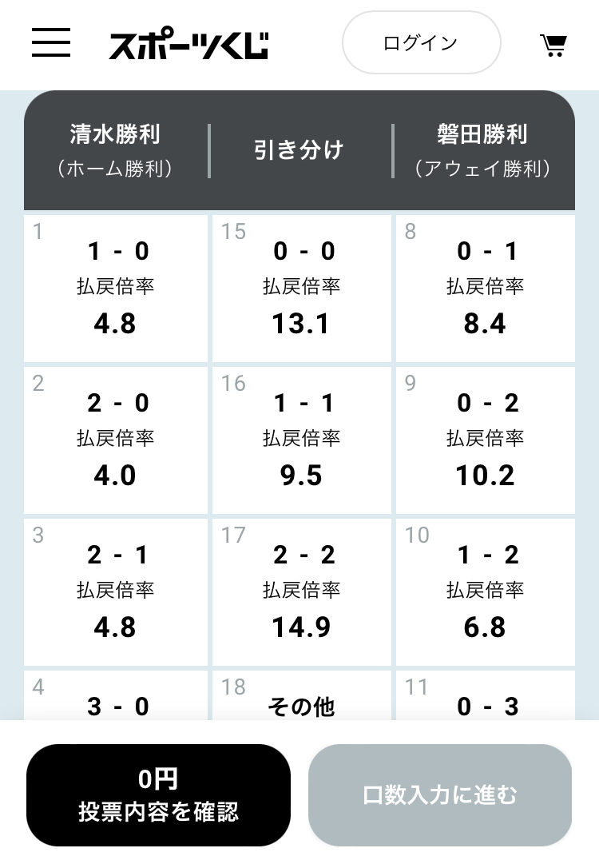Tap the ログイン button

[x=422, y=42]
